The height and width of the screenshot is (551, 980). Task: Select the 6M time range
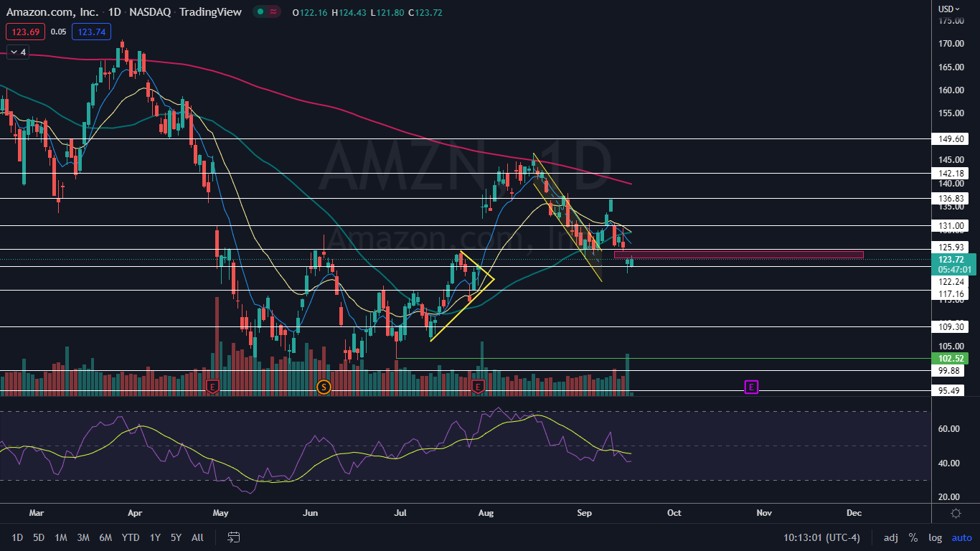(x=105, y=537)
